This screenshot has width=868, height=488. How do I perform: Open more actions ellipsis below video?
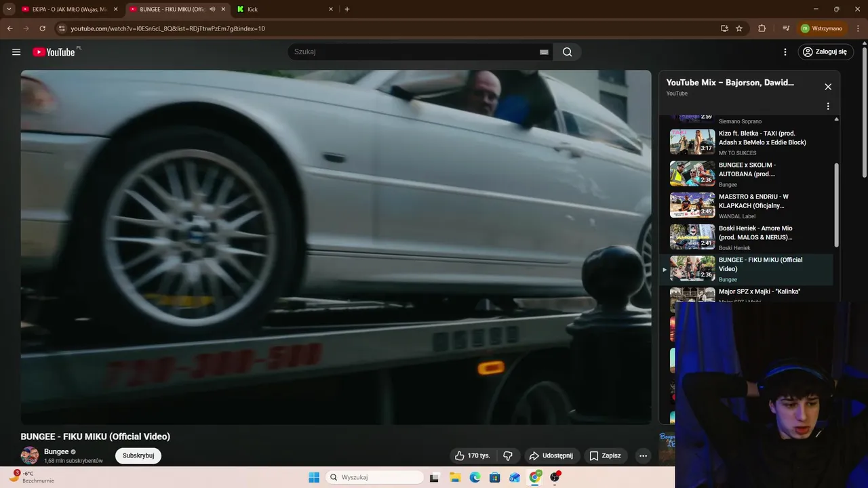coord(644,456)
